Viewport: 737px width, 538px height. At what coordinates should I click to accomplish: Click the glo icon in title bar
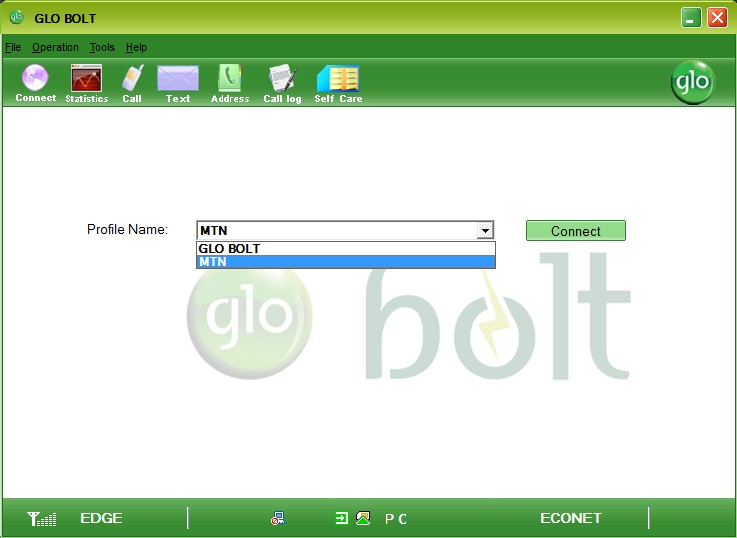[x=16, y=17]
